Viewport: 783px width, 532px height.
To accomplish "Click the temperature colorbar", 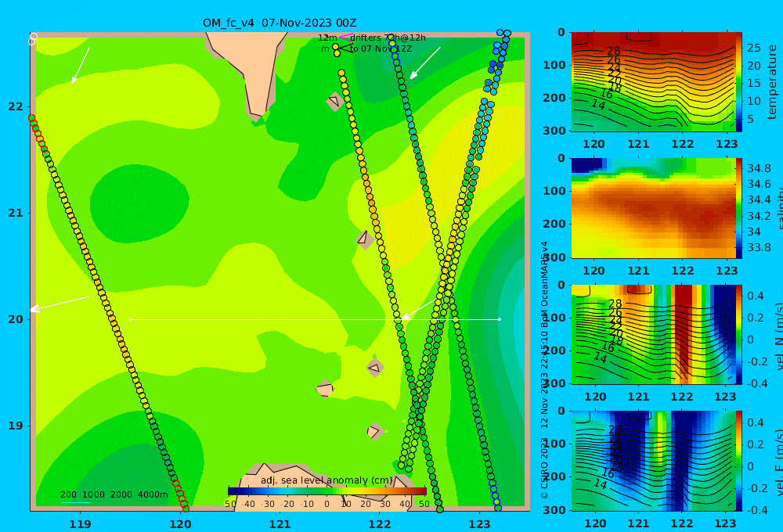I will [x=738, y=82].
